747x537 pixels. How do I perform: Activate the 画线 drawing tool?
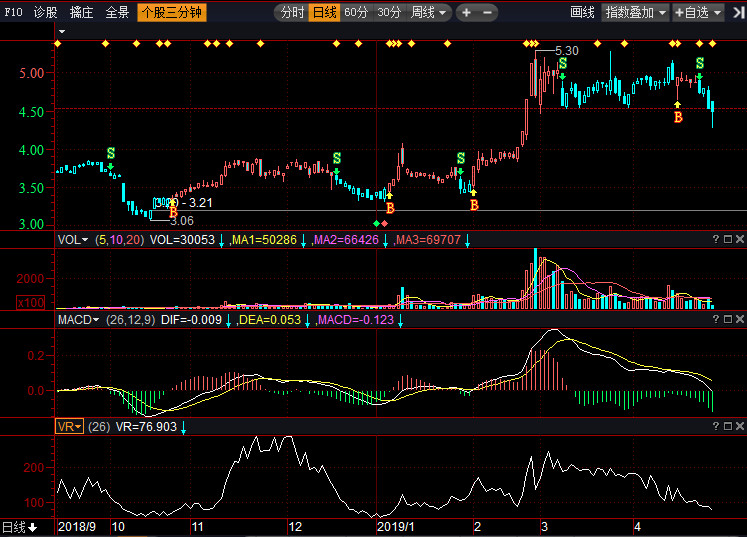[582, 12]
